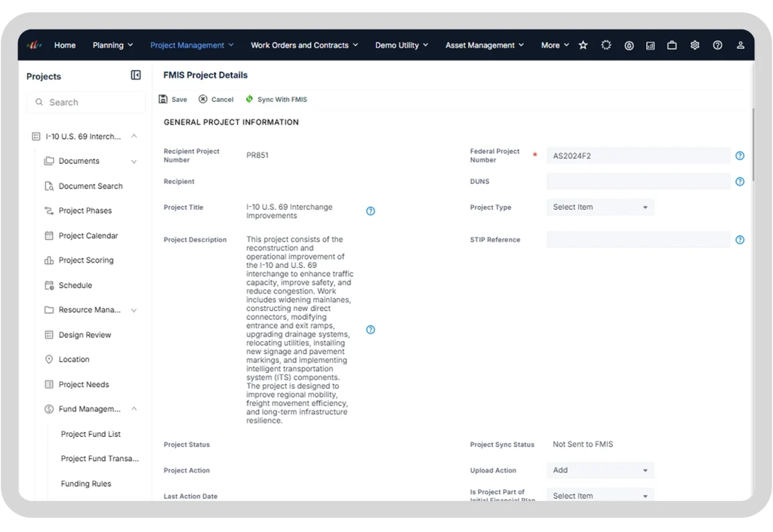
Task: Click 'Not Sent to FMIS' status text
Action: [583, 444]
